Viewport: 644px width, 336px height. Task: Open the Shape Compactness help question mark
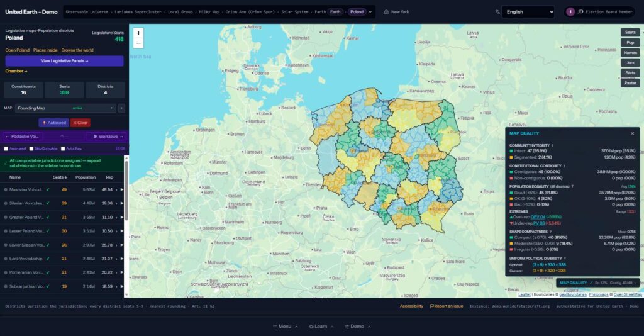click(x=551, y=232)
